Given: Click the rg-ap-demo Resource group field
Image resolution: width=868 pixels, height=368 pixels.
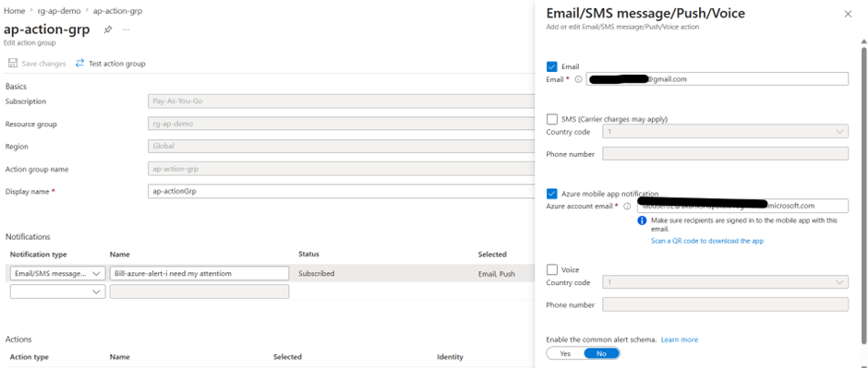Looking at the screenshot, I should pyautogui.click(x=342, y=124).
